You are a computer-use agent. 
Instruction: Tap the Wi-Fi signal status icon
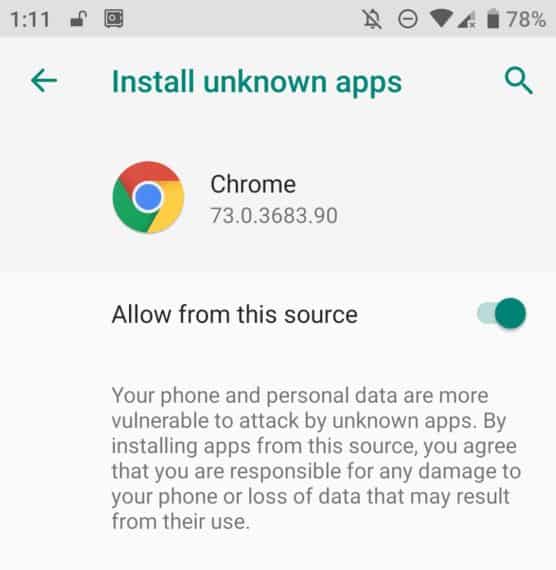(x=441, y=18)
